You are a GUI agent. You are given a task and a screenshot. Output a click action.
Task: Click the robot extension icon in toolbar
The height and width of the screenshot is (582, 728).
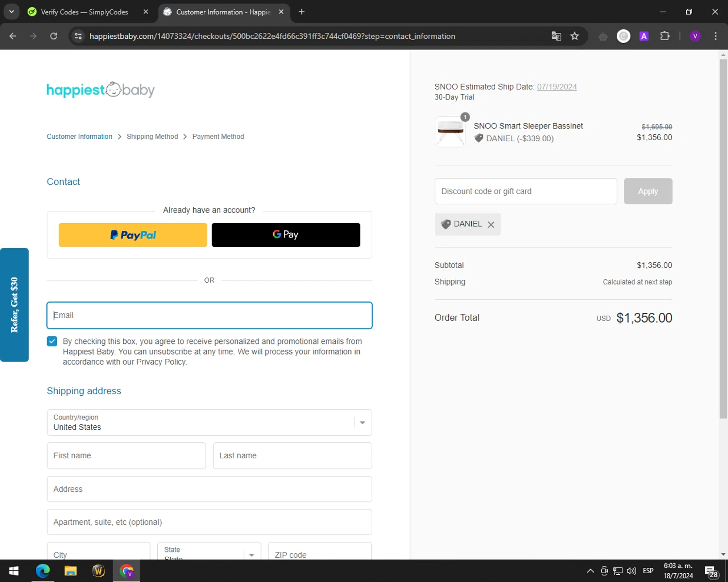(x=603, y=36)
